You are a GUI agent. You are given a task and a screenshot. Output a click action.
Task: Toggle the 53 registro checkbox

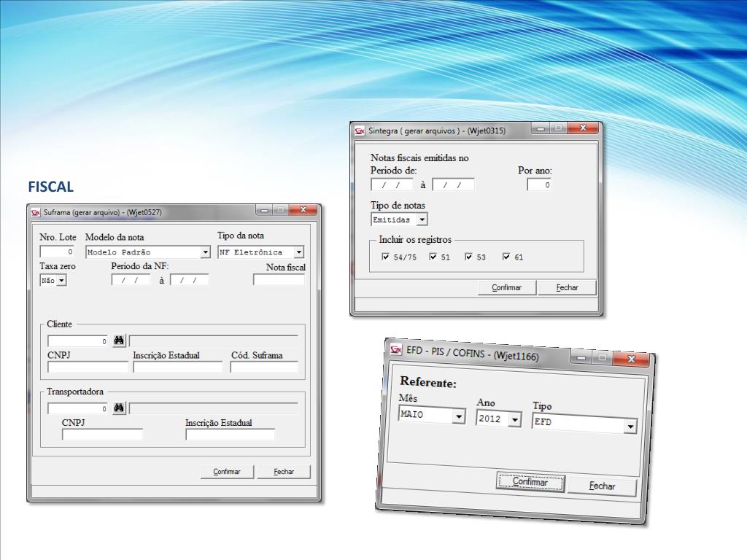pos(468,257)
